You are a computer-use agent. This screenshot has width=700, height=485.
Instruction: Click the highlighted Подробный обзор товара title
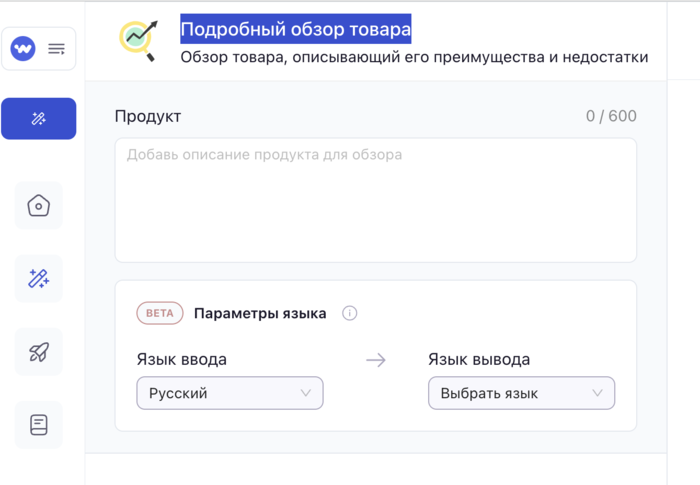(295, 29)
